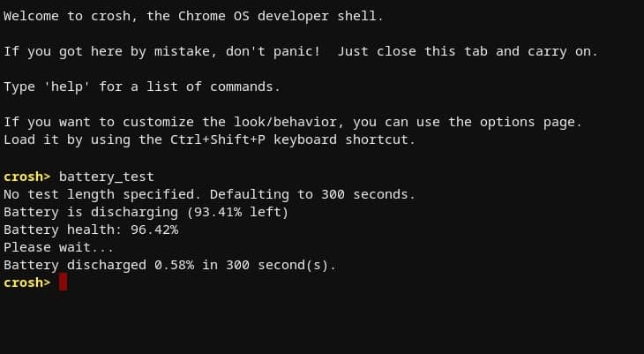Click the first yellow crosh> prompt
Screen dimensions: 644x354
click(26, 177)
